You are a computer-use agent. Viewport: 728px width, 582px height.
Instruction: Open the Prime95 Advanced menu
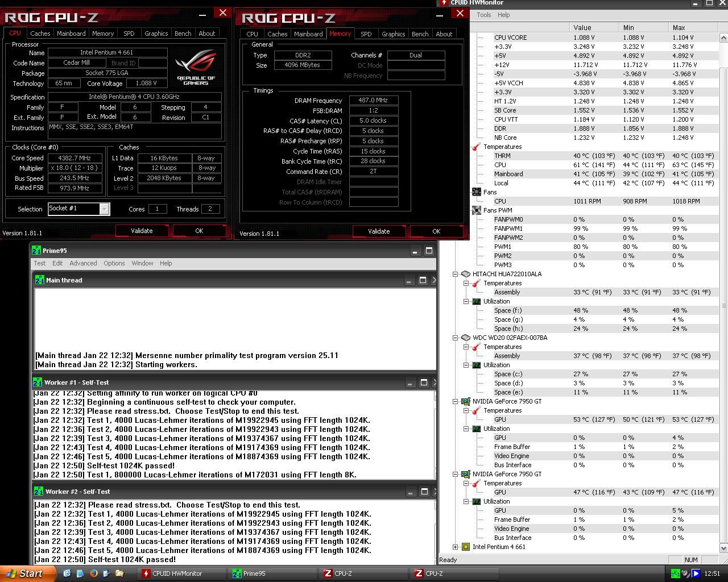pyautogui.click(x=83, y=263)
